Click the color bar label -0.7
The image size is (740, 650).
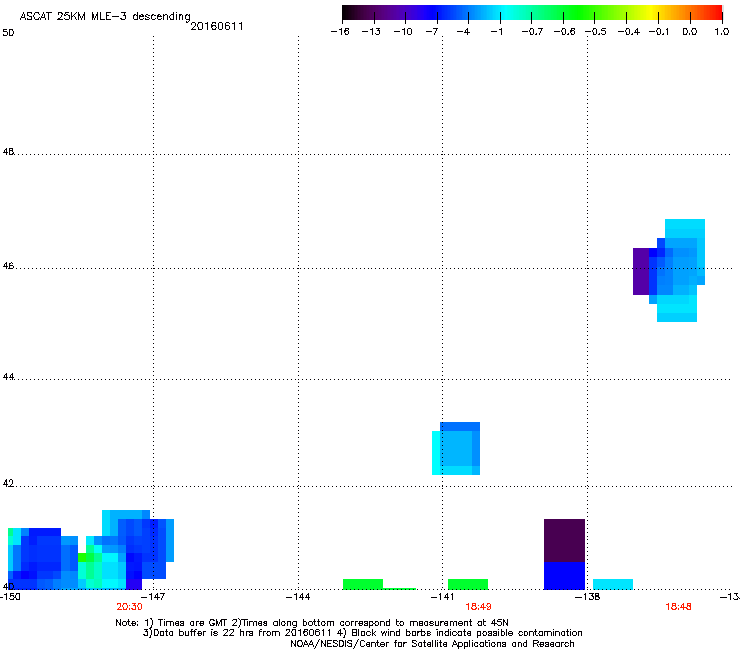[532, 32]
